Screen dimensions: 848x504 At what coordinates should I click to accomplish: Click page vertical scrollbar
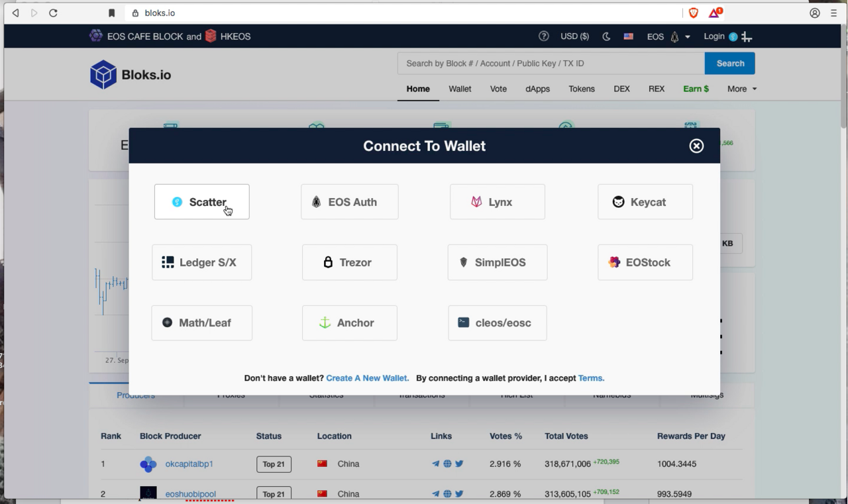843,76
